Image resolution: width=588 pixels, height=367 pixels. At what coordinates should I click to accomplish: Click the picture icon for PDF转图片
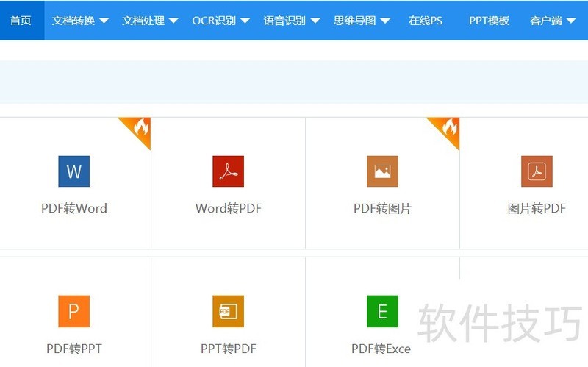[382, 171]
